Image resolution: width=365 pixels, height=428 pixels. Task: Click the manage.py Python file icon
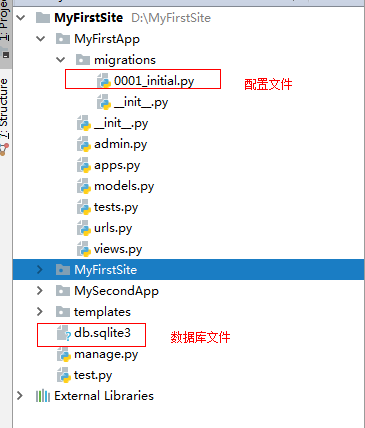[64, 354]
